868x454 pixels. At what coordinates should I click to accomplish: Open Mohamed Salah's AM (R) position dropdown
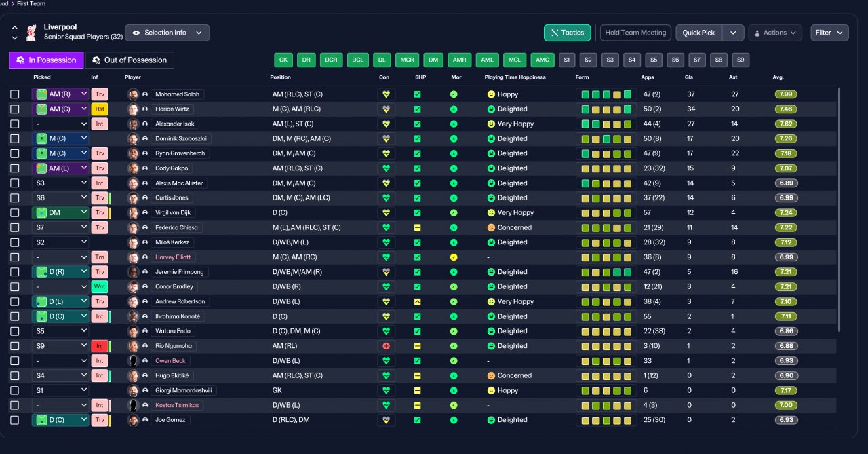(x=60, y=94)
